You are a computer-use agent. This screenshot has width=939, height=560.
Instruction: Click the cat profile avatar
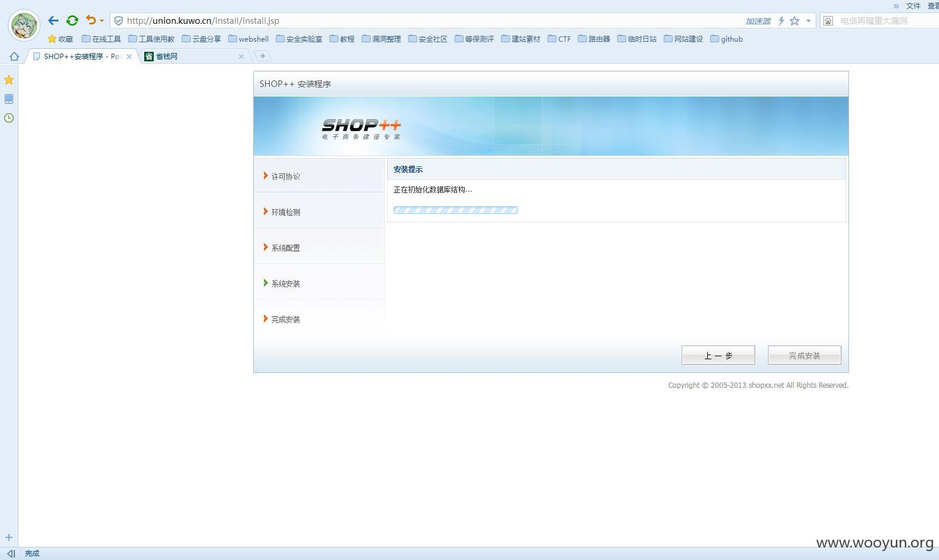coord(24,26)
